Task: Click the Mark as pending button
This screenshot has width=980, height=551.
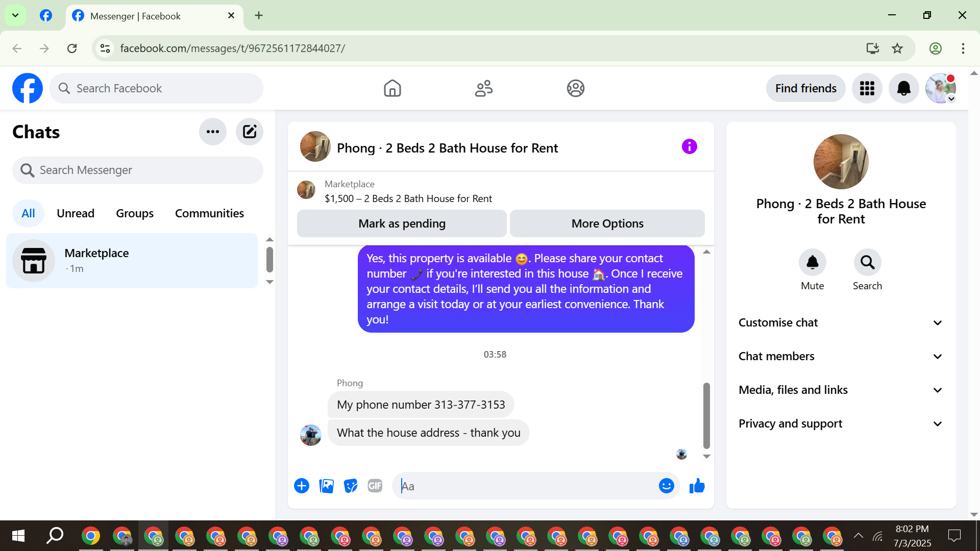Action: (x=402, y=223)
